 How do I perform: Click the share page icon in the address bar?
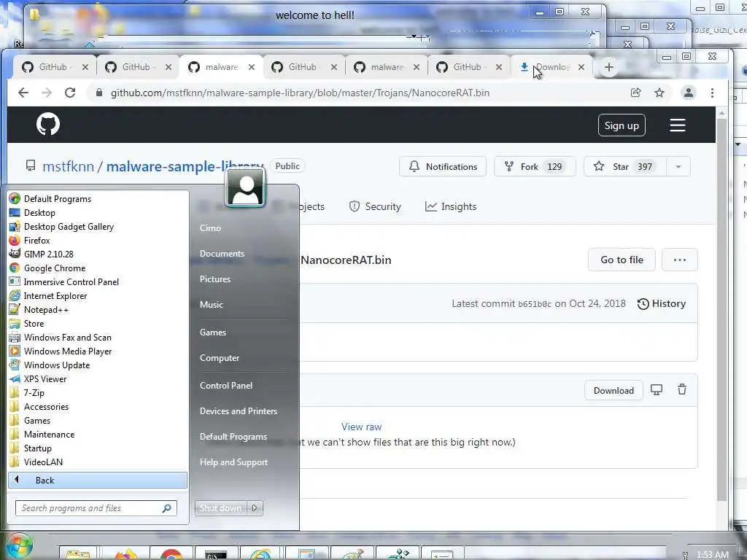(x=636, y=93)
